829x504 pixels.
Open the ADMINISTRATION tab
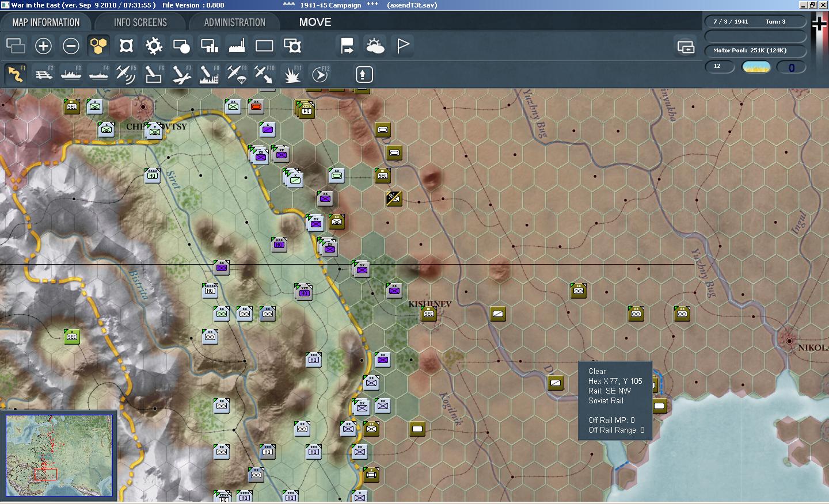click(x=234, y=22)
